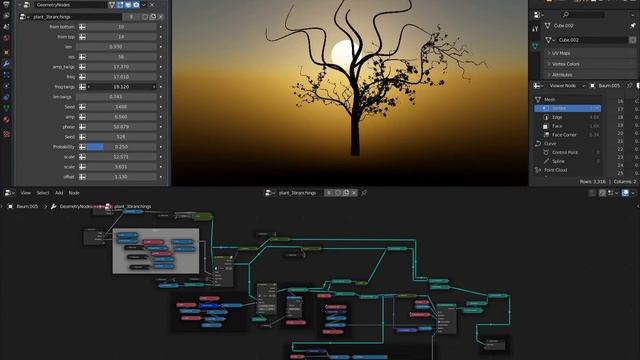Open the node editor Select menu
This screenshot has width=640, height=360.
(x=42, y=193)
